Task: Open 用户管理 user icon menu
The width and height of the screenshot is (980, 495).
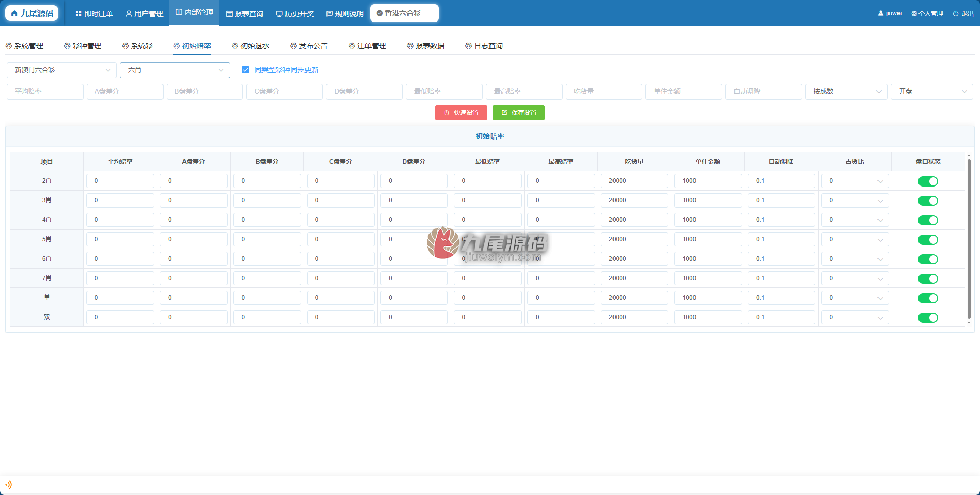Action: [x=129, y=14]
